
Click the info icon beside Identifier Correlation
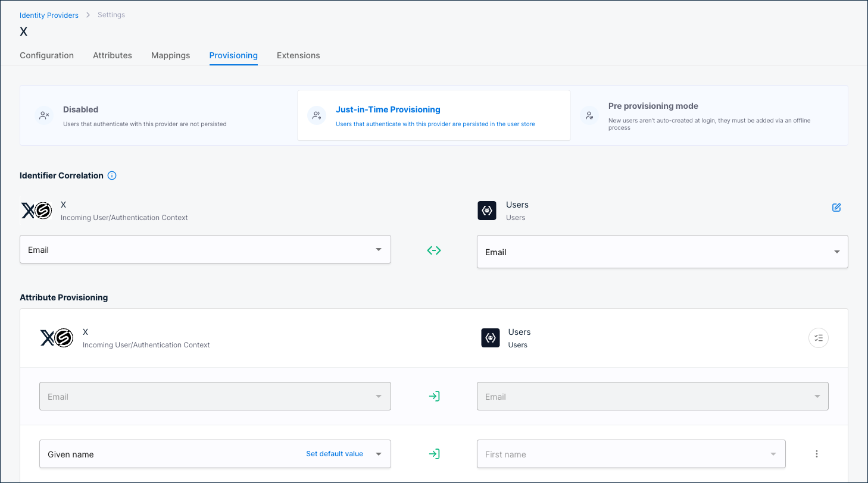[112, 175]
